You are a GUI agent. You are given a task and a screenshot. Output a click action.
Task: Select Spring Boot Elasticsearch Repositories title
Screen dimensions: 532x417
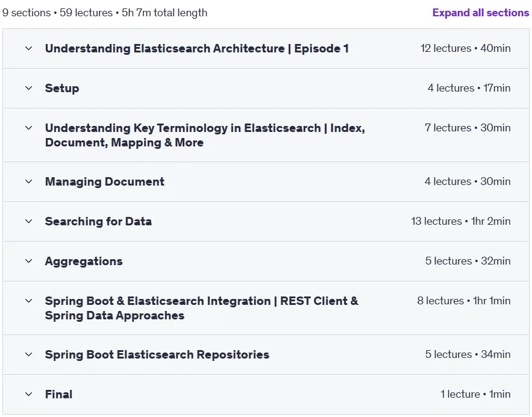point(157,354)
